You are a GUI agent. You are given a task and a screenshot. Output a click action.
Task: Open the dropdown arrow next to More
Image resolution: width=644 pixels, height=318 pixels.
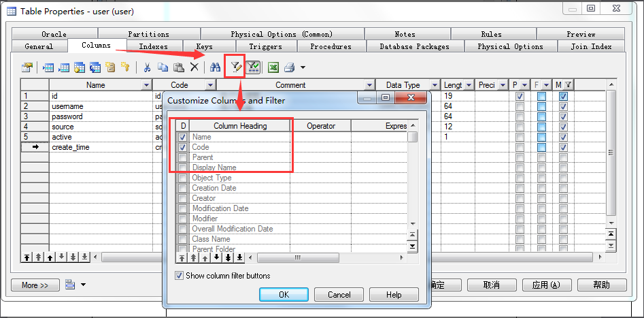tap(84, 285)
